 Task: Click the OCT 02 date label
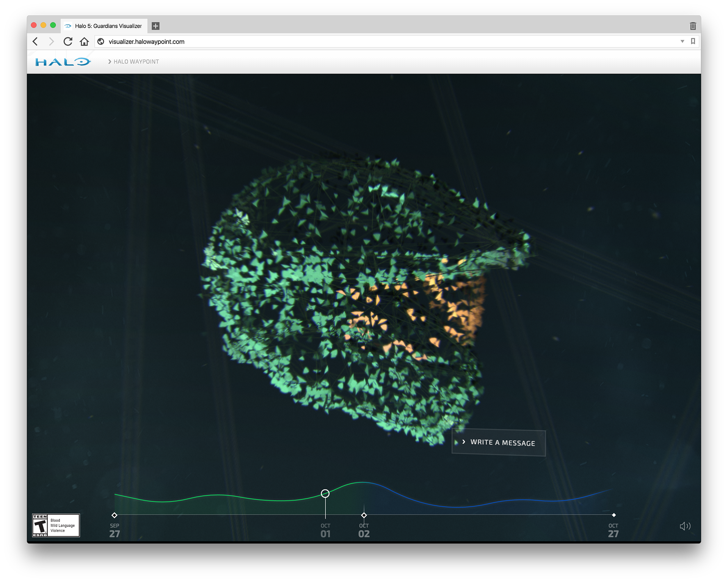364,530
